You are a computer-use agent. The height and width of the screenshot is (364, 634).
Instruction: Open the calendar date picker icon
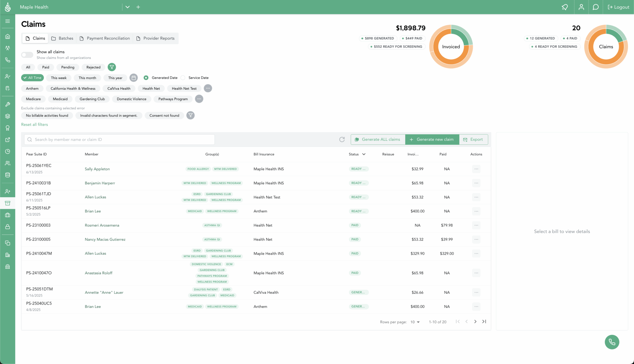pos(133,78)
